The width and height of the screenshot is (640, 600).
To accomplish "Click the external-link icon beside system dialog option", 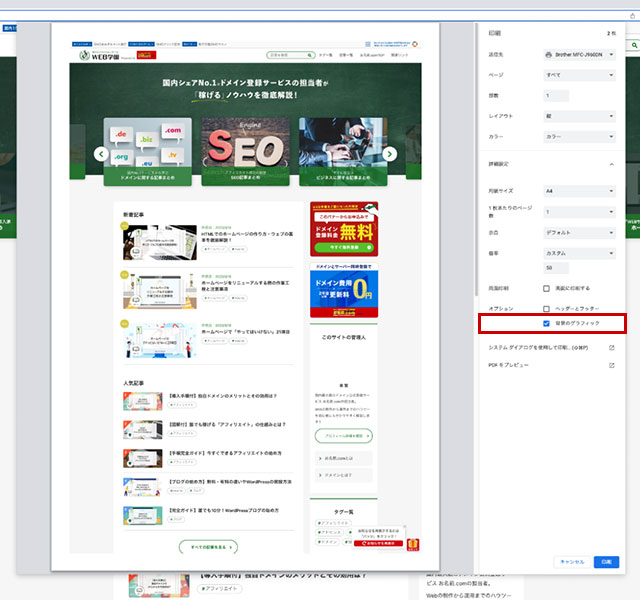I will (x=611, y=348).
